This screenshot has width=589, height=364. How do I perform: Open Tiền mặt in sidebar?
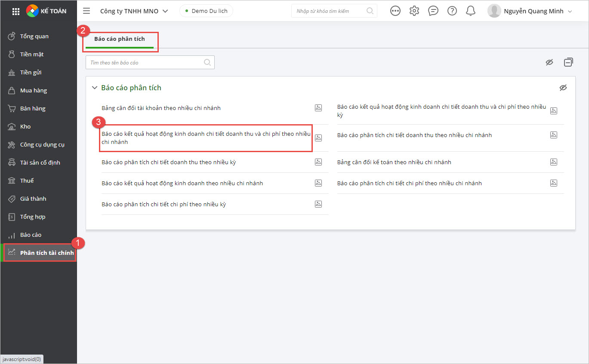(x=39, y=54)
